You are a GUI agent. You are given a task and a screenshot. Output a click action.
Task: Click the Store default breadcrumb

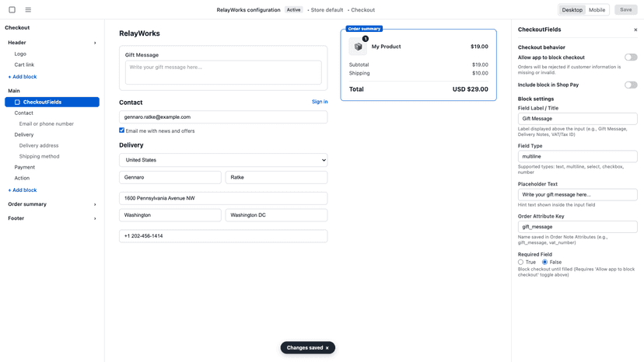(327, 10)
